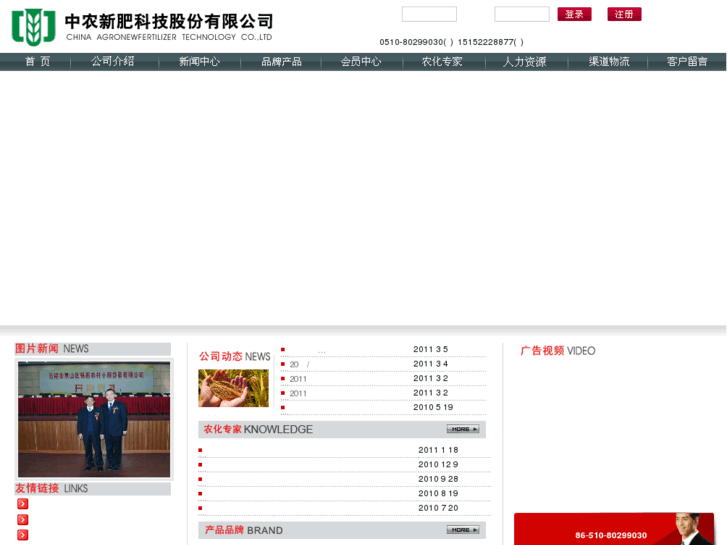Click the 广告视频 VIDEO section header
727x545 pixels.
pyautogui.click(x=558, y=351)
